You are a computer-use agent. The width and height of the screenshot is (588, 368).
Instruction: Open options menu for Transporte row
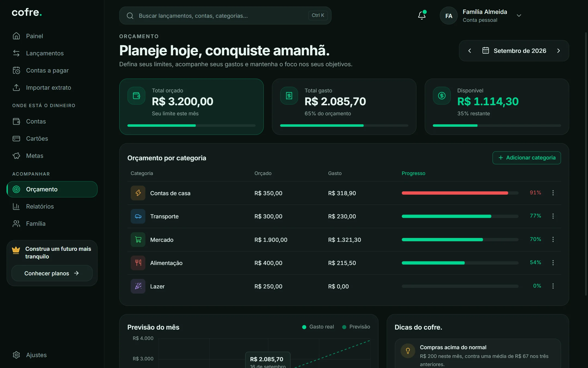pyautogui.click(x=553, y=216)
